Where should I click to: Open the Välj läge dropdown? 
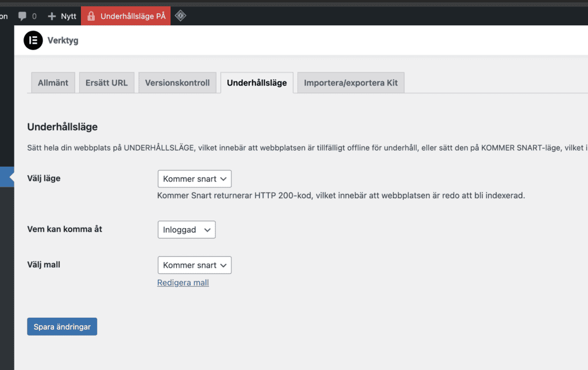point(195,179)
